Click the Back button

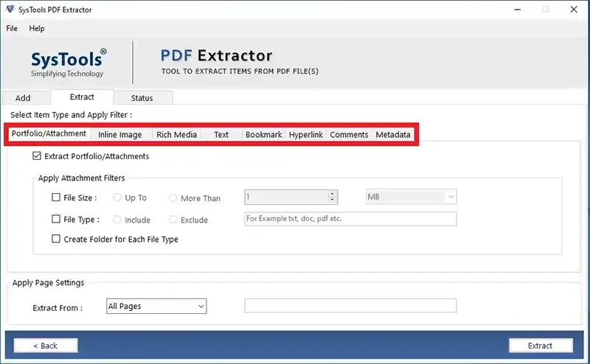coord(45,346)
